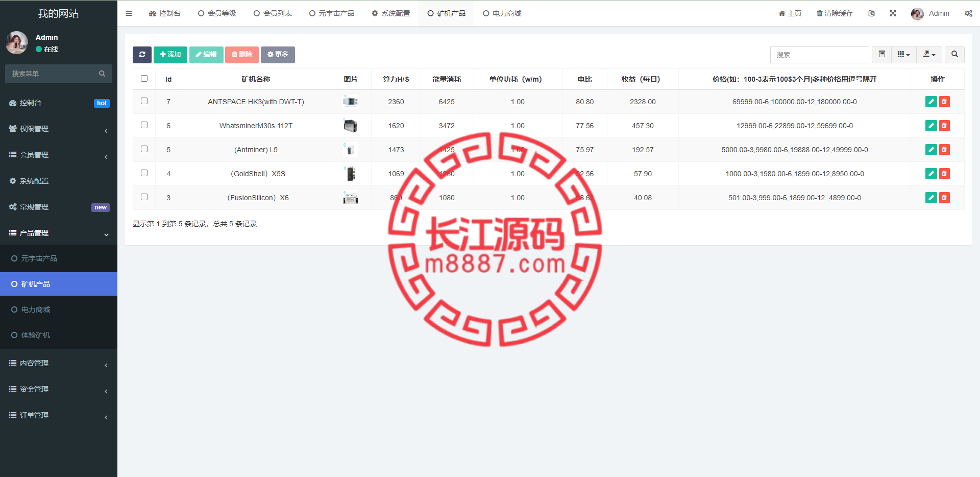Click the 我的网站 site title
Screen dimensions: 980x477
pyautogui.click(x=59, y=13)
